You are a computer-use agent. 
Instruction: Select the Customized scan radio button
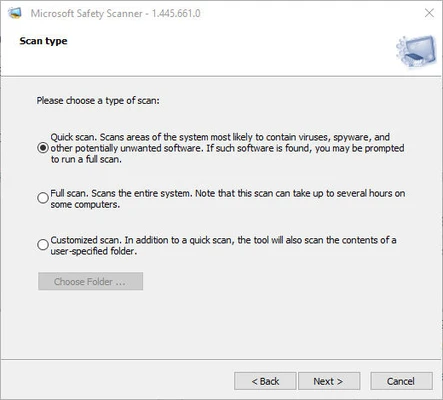(x=43, y=245)
